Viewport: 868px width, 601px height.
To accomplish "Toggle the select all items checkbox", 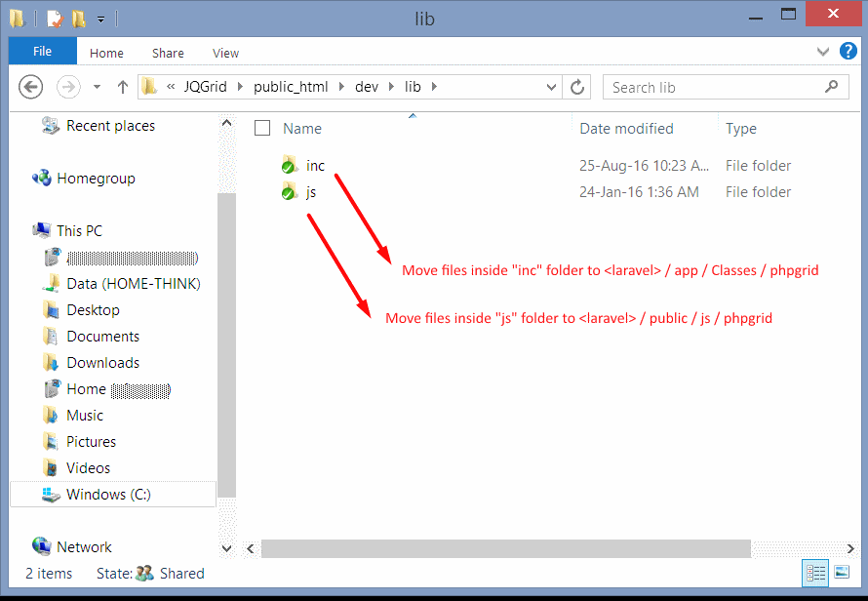I will [261, 128].
